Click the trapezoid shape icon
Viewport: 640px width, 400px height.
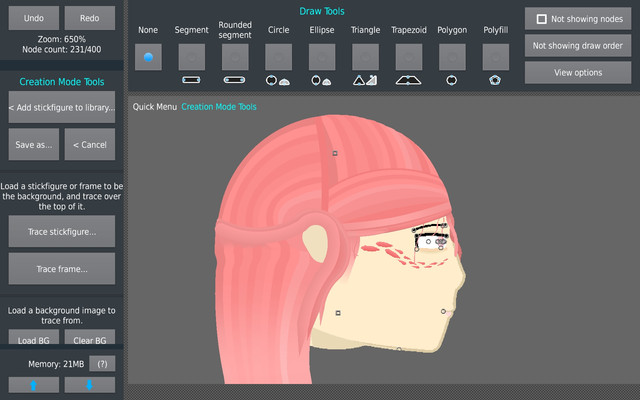pos(409,80)
